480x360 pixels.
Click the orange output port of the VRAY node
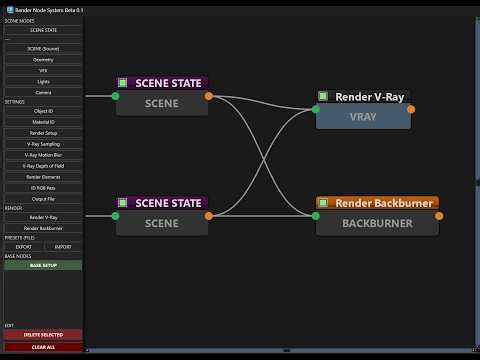coord(411,109)
